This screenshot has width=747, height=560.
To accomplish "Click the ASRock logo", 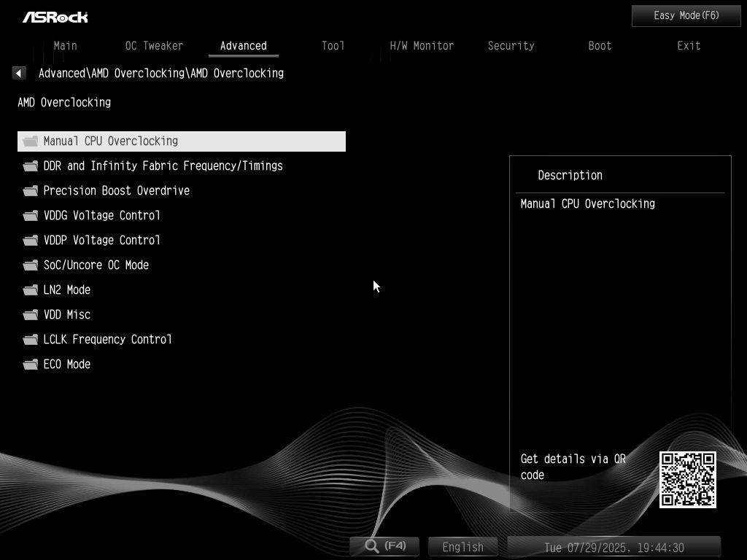I will point(55,17).
